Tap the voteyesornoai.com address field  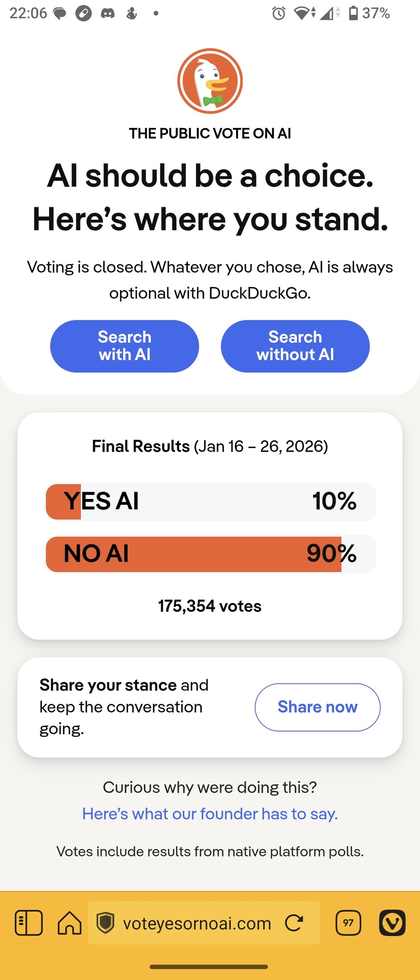(x=197, y=923)
